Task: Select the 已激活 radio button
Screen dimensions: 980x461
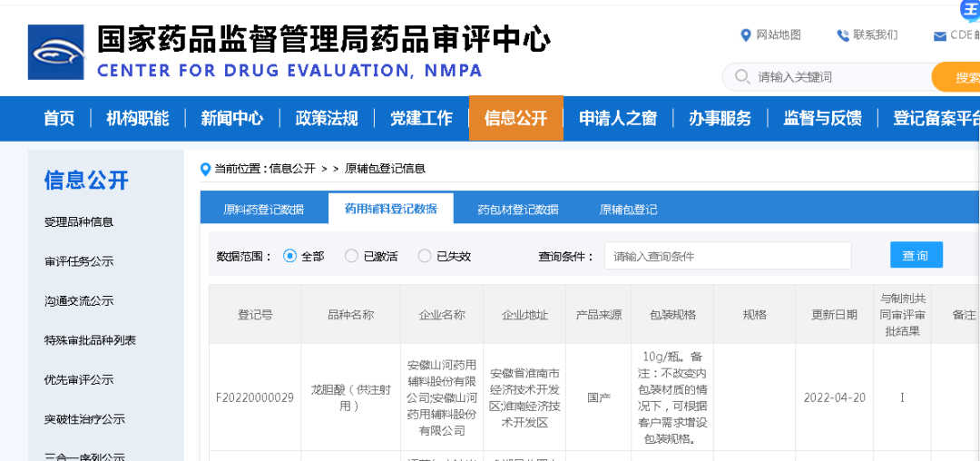Action: 351,256
